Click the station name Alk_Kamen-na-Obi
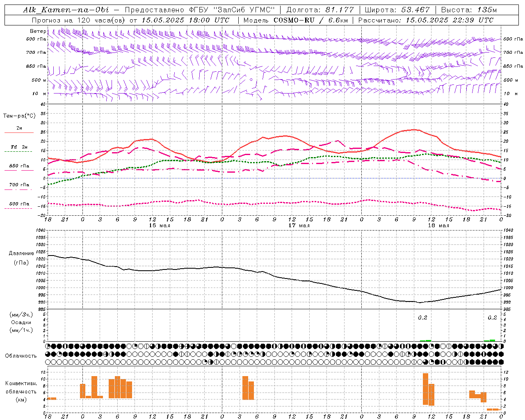Screen dimensions: 525x420 point(66,10)
